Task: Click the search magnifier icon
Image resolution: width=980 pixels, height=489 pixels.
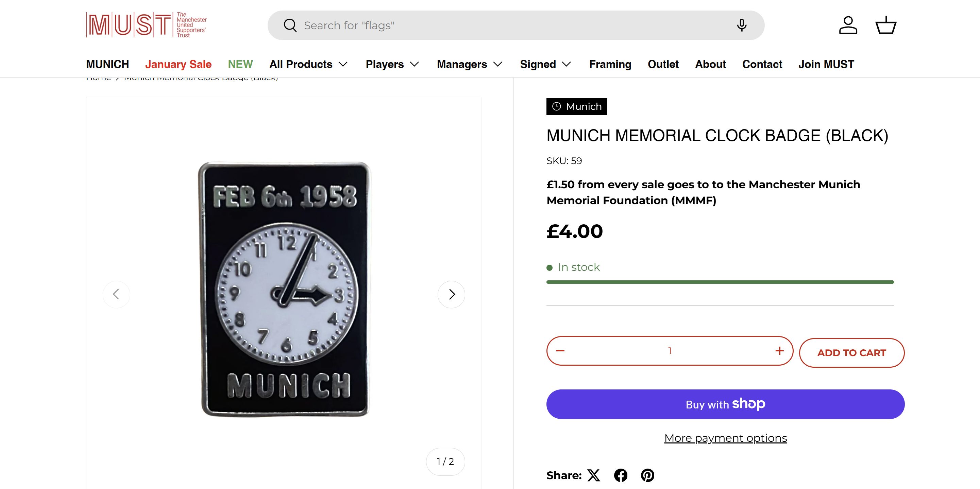Action: click(290, 25)
